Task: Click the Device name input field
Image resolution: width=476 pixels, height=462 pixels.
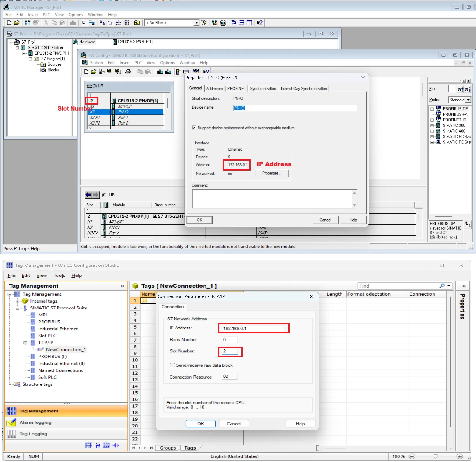Action: coord(295,108)
